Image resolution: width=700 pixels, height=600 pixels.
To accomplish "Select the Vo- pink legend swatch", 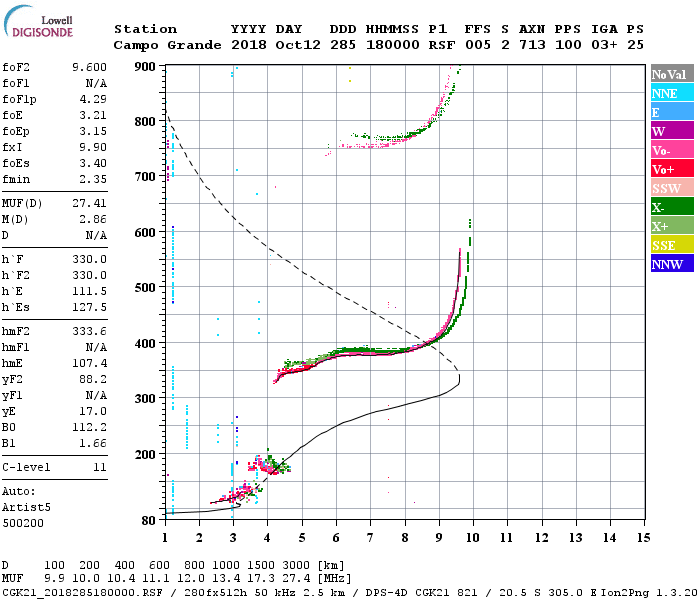I will coord(672,150).
